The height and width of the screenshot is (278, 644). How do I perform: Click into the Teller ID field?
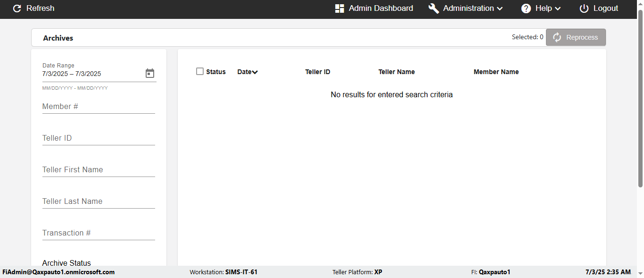[99, 138]
